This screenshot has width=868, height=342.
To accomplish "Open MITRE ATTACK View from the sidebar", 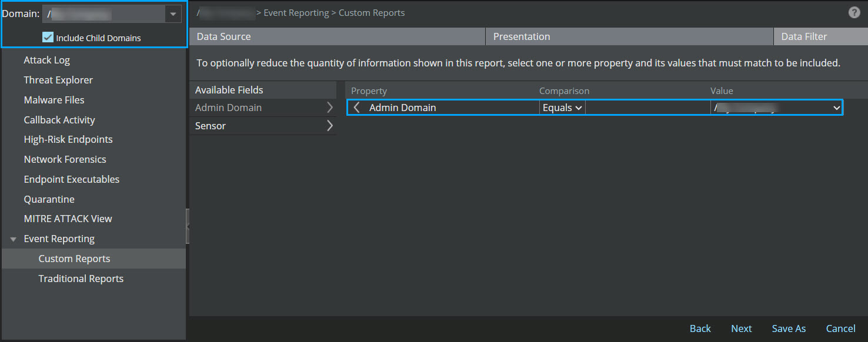I will click(x=68, y=219).
